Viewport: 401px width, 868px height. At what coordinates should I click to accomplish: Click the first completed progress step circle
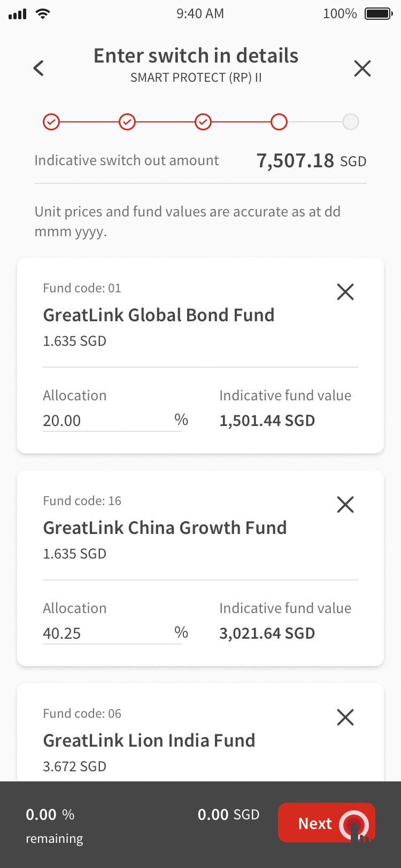[x=51, y=122]
